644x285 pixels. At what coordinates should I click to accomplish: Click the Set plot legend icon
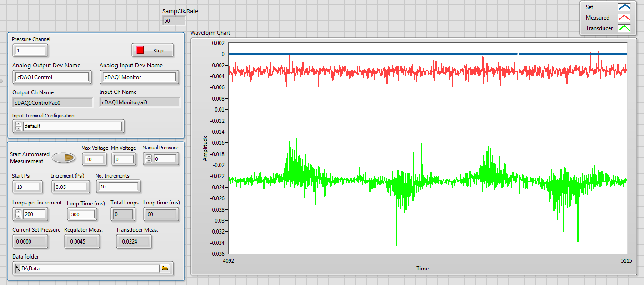tap(623, 7)
